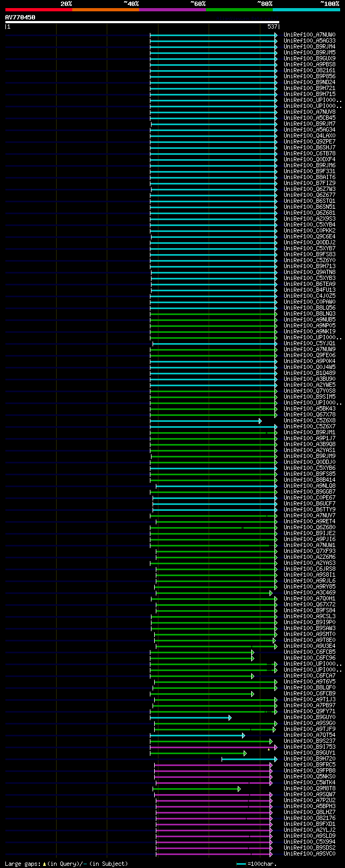Select the UniRef100_C5Z6X7 label
The height and width of the screenshot is (868, 345).
[309, 427]
